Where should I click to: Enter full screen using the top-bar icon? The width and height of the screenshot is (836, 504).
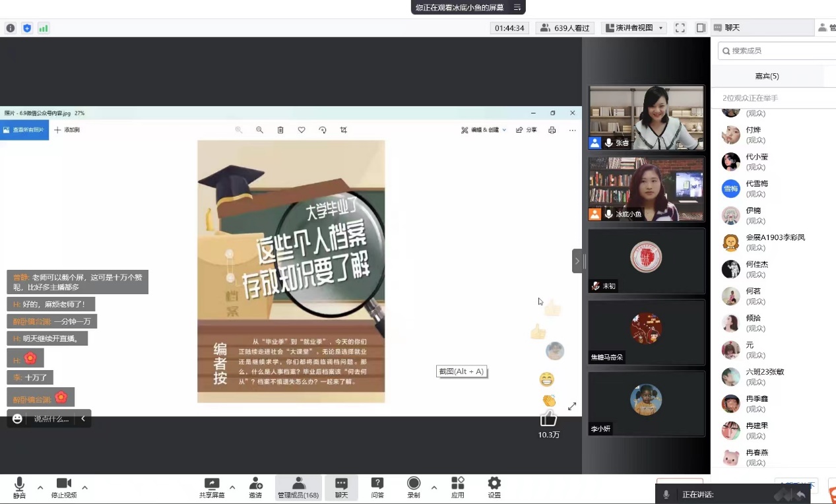(x=680, y=28)
